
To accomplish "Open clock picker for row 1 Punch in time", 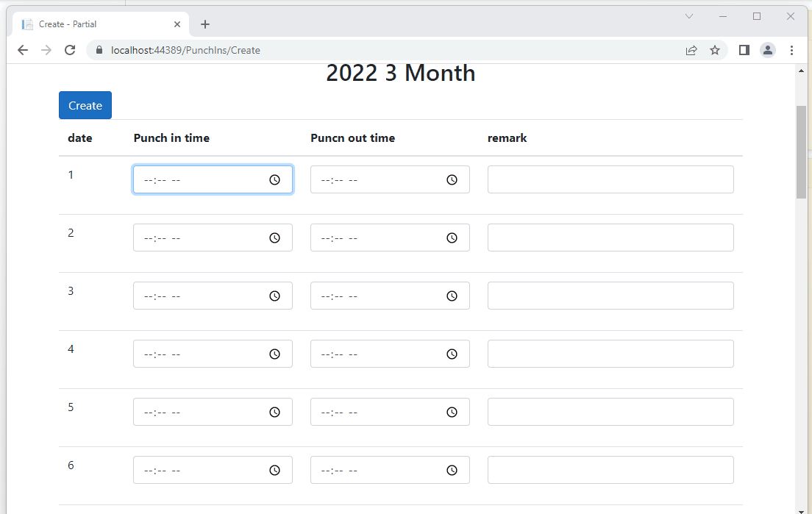I will tap(274, 179).
